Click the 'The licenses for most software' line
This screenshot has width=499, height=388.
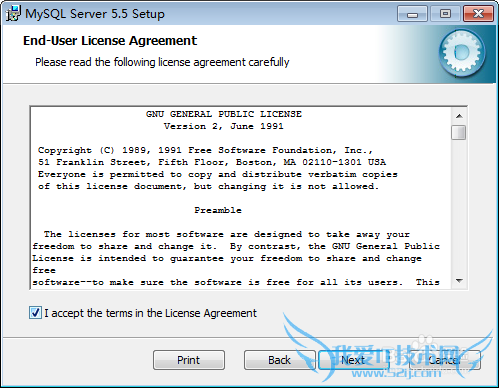[x=227, y=234]
